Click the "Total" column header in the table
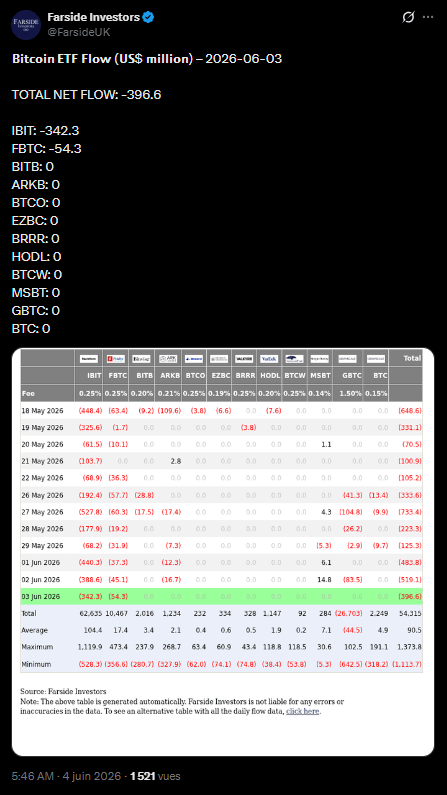 pos(412,358)
